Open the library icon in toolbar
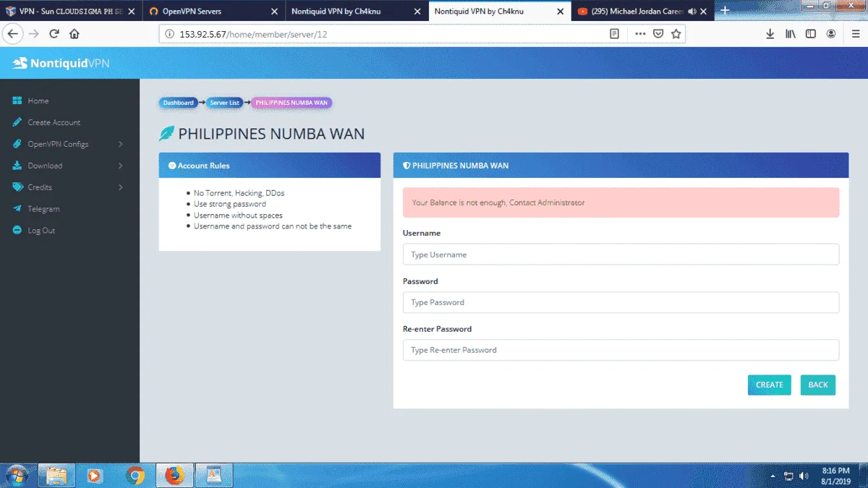The image size is (868, 488). 791,34
